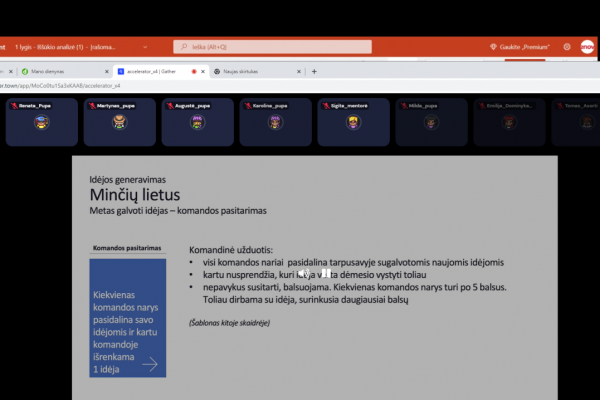Select Milda_pupa video tile
Image resolution: width=600 pixels, height=400 pixels.
432,122
